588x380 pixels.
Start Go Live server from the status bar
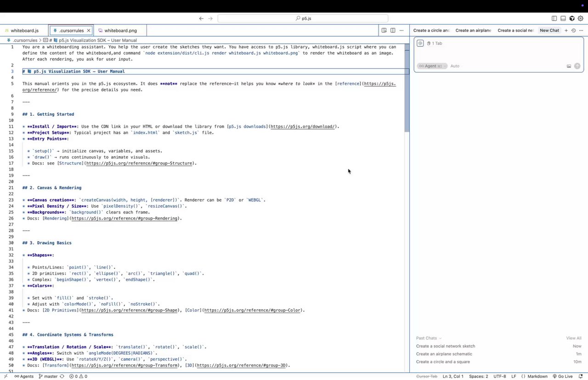(562, 376)
